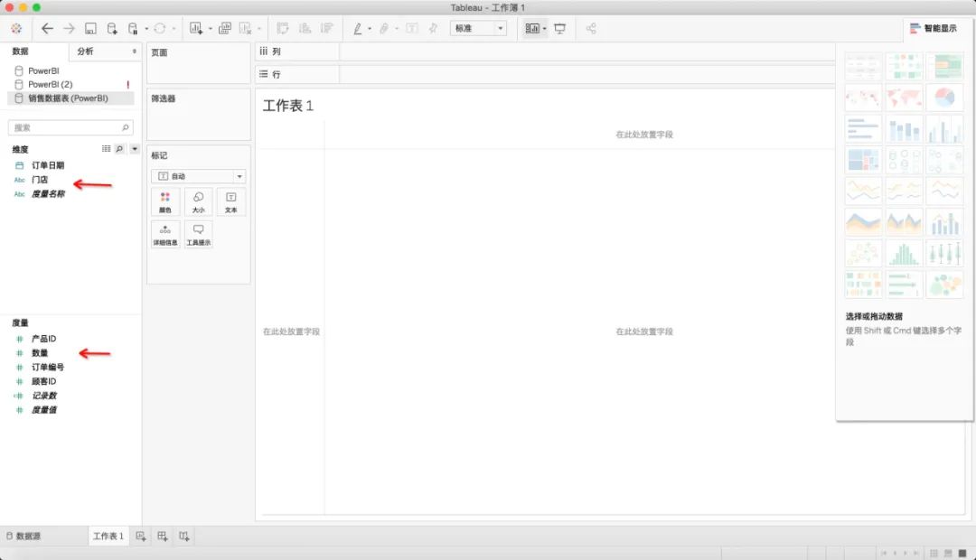The image size is (976, 560).
Task: Create a new worksheet from the toolbar
Action: 196,29
